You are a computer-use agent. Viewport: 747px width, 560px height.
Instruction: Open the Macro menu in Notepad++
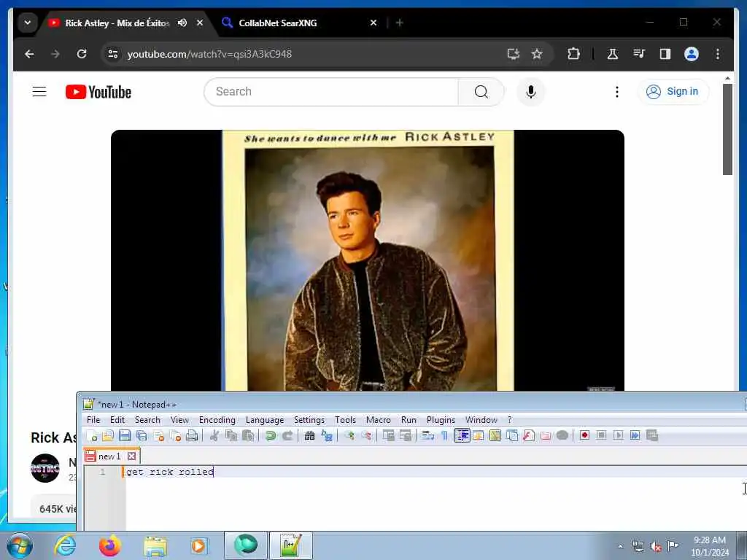(x=379, y=419)
